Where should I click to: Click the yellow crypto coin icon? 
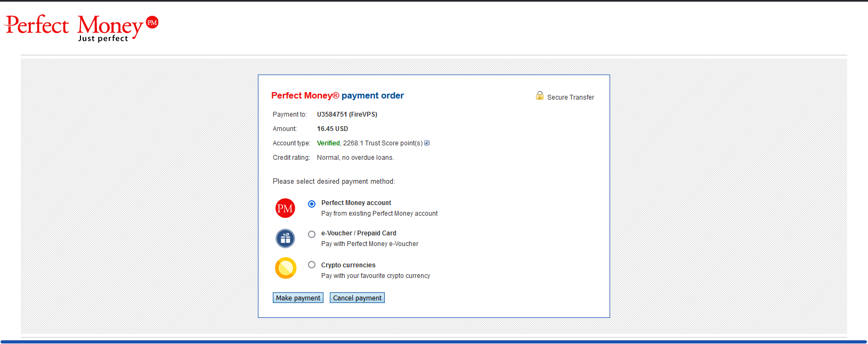(286, 268)
